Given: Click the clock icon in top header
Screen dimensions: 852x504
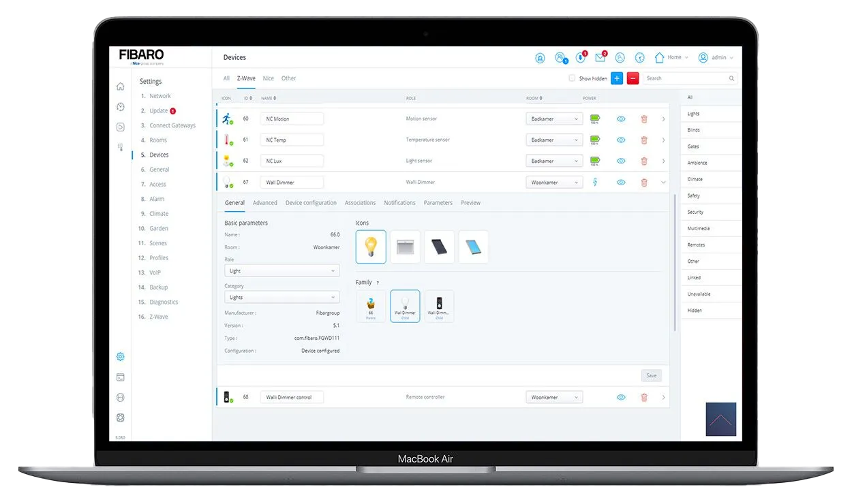Looking at the screenshot, I should click(640, 58).
